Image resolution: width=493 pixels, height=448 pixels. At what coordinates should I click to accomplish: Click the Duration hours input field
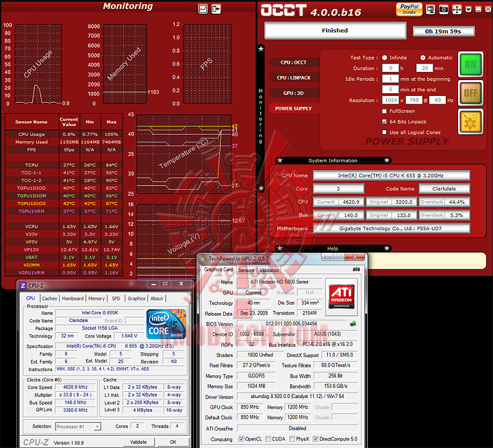pos(390,68)
